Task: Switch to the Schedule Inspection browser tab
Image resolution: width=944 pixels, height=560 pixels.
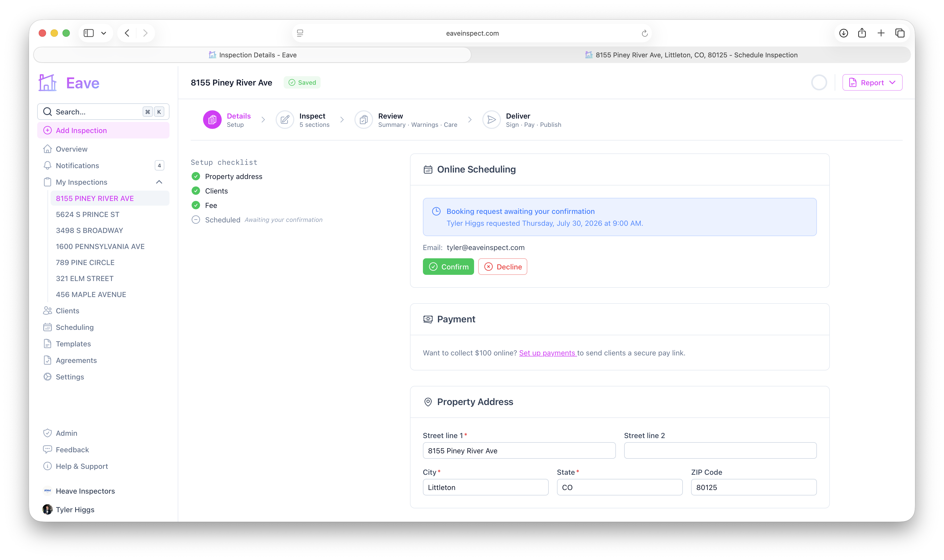Action: (x=691, y=55)
